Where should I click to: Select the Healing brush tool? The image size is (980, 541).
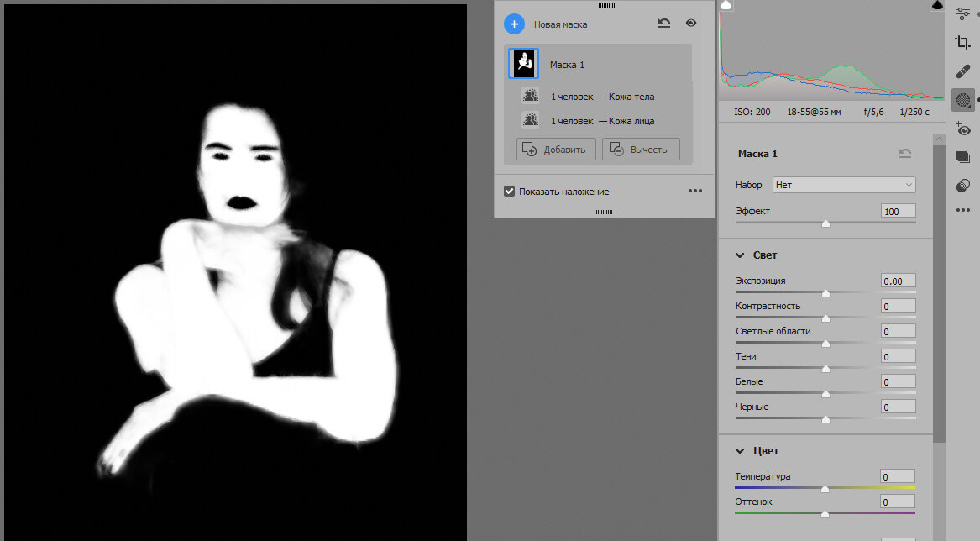click(x=963, y=71)
